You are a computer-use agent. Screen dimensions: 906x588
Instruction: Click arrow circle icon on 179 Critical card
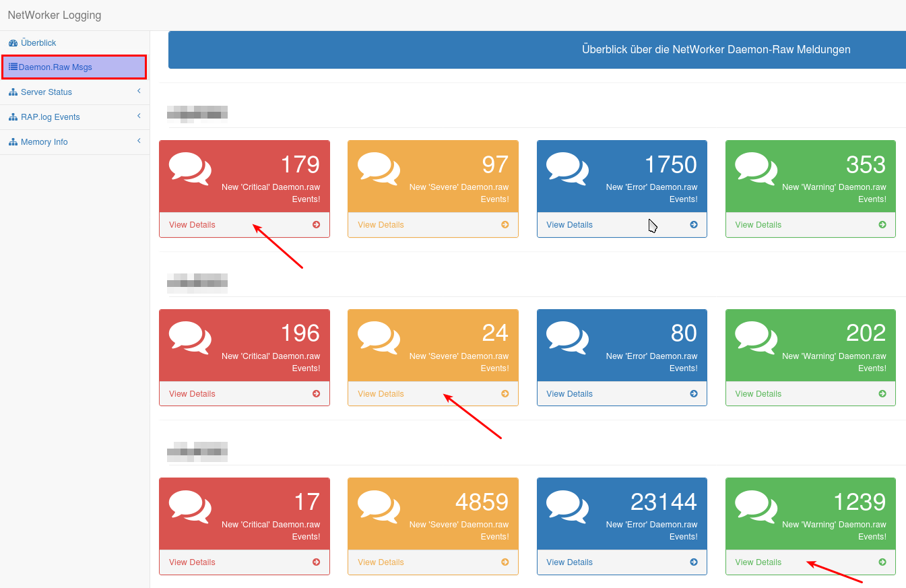(317, 225)
